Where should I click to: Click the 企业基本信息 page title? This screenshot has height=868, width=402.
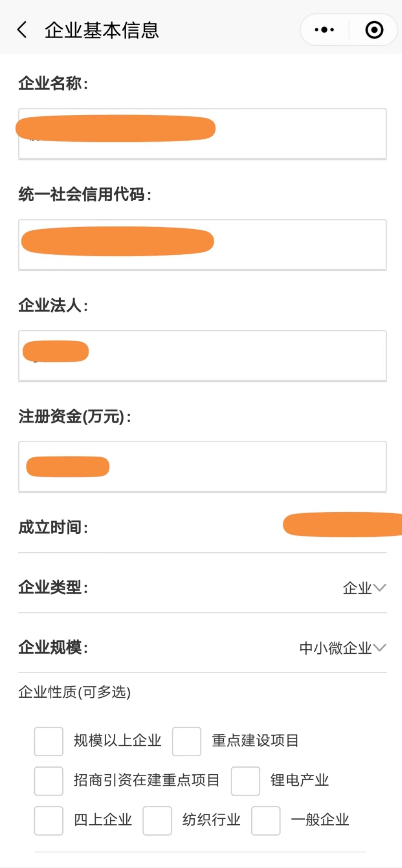coord(102,30)
